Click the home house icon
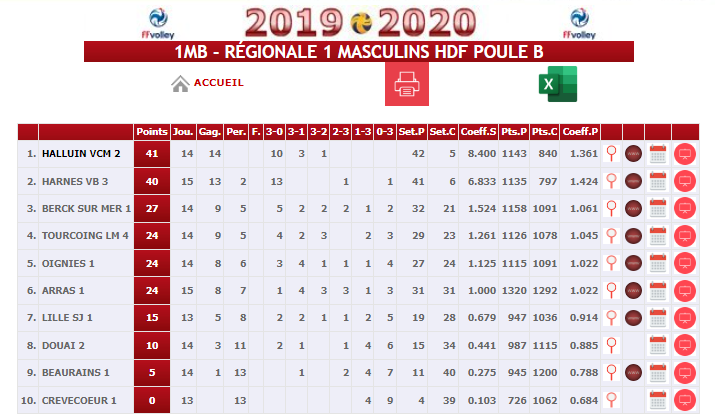This screenshot has width=715, height=414. point(180,83)
